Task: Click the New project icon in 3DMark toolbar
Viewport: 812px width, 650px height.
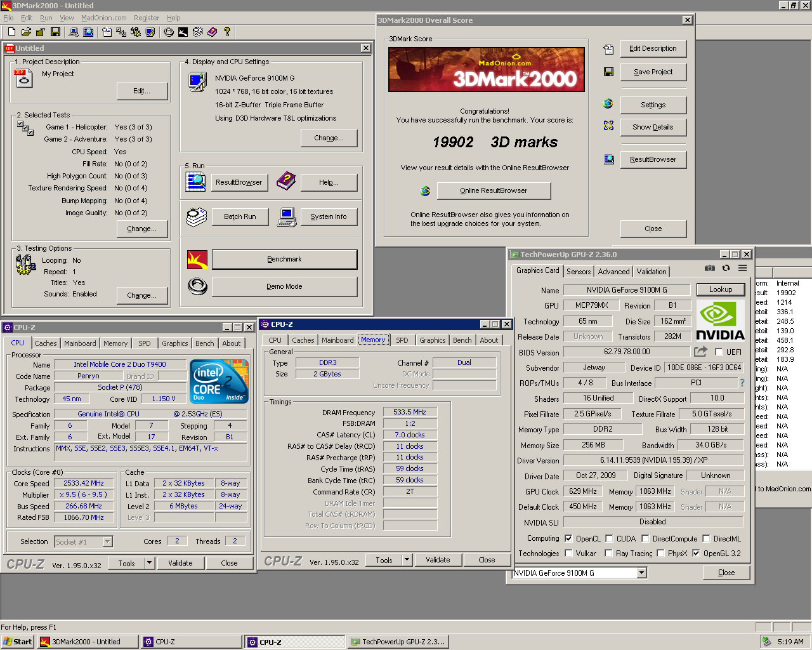Action: (11, 32)
